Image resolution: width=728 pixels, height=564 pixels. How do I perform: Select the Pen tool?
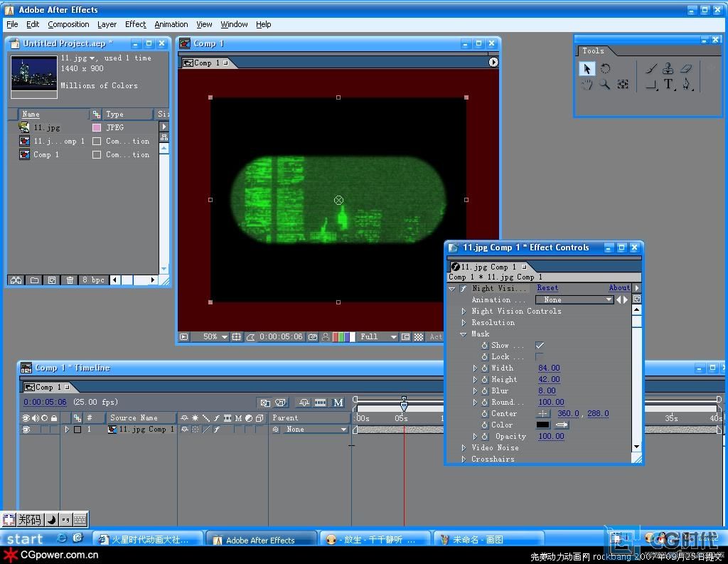[x=686, y=84]
